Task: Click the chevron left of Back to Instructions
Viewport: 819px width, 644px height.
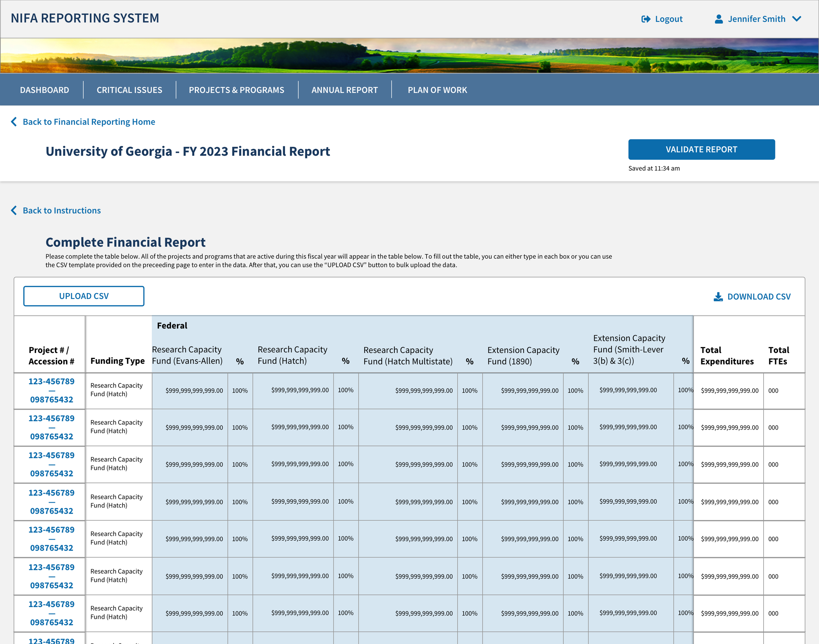Action: (x=14, y=211)
